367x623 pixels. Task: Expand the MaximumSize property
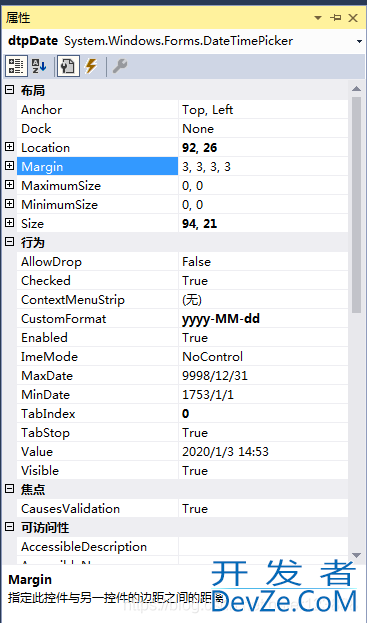point(9,185)
